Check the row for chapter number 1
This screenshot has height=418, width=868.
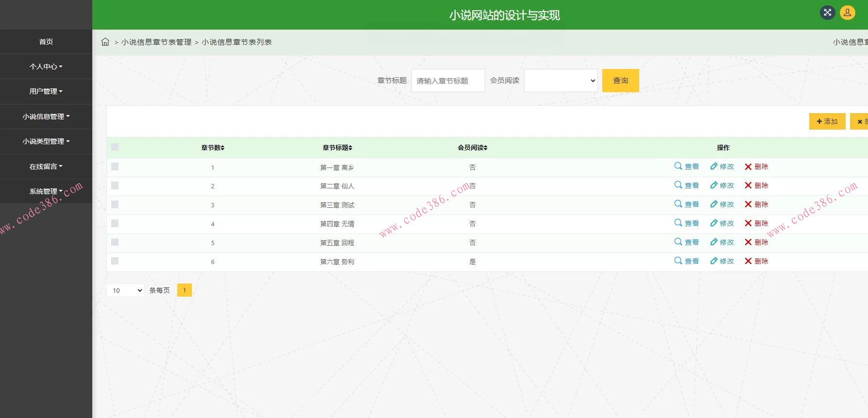point(115,167)
